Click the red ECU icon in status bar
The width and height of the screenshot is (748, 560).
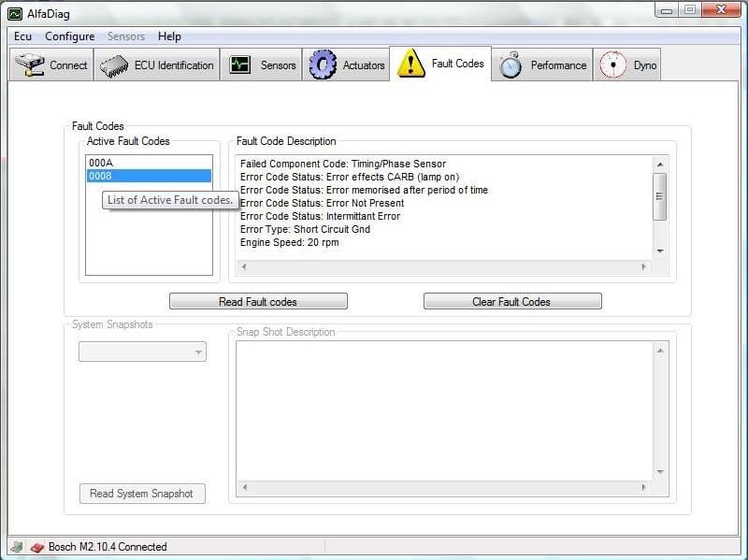[x=36, y=547]
